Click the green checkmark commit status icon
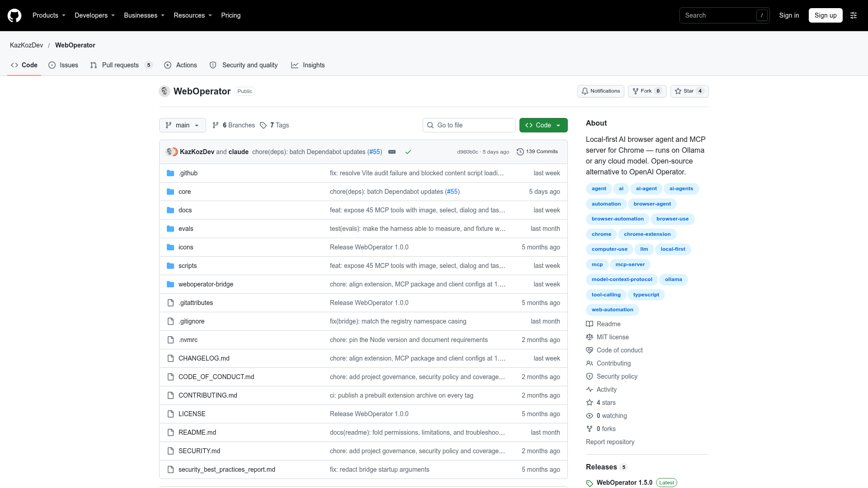868x488 pixels. [x=408, y=152]
